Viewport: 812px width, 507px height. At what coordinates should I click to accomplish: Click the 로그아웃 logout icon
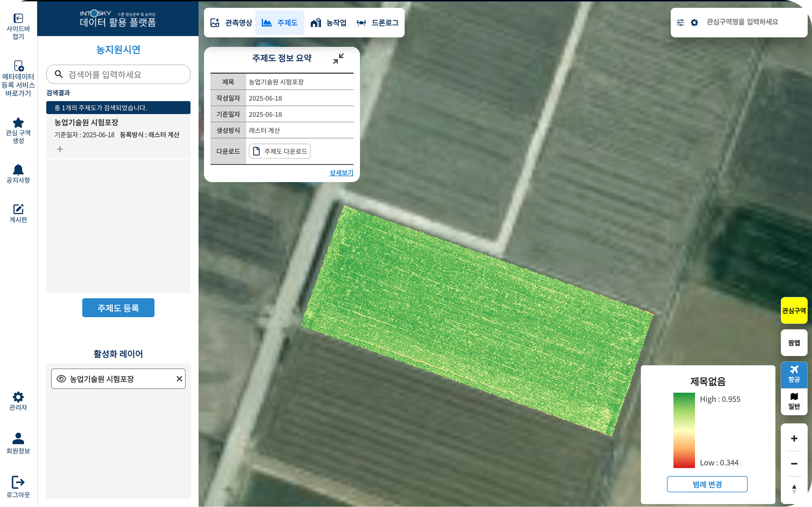click(18, 482)
